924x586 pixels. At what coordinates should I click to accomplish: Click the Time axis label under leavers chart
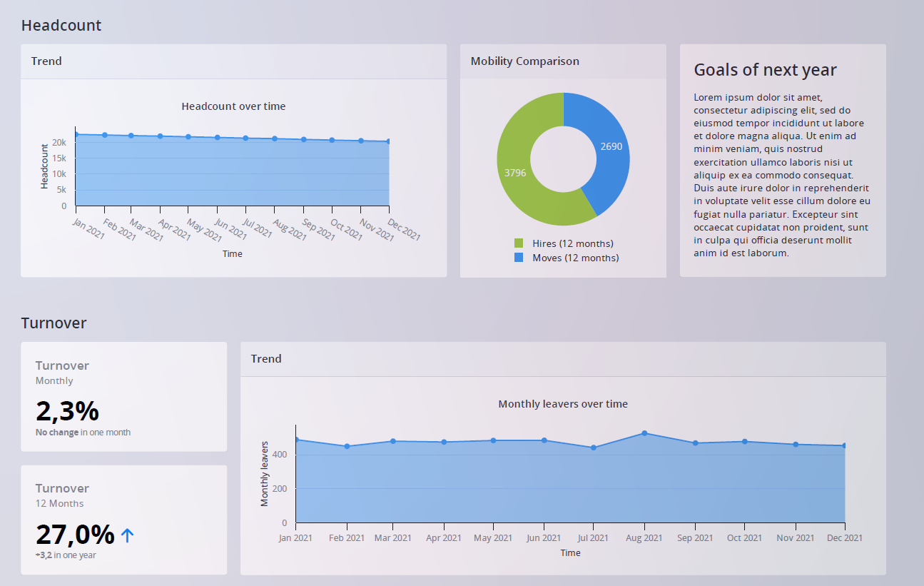(570, 552)
